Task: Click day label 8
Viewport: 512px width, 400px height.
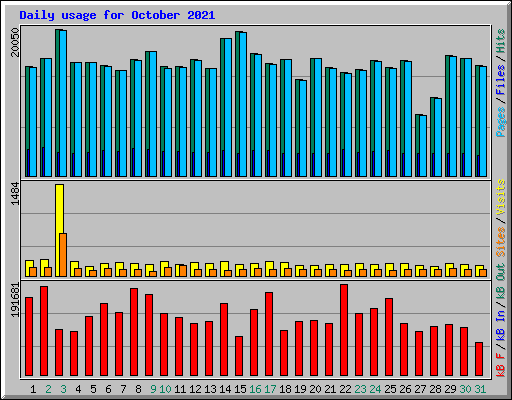Action: coord(138,389)
